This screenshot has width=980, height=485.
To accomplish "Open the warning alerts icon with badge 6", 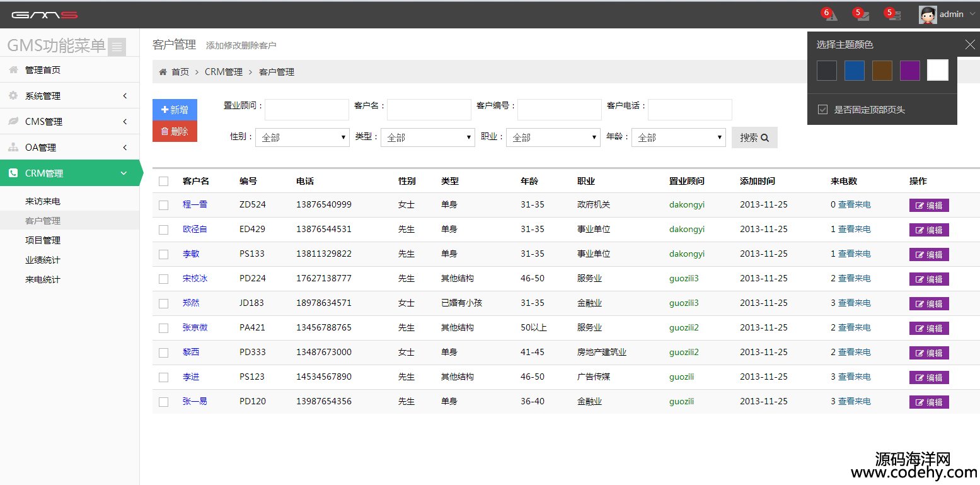I will pyautogui.click(x=830, y=15).
